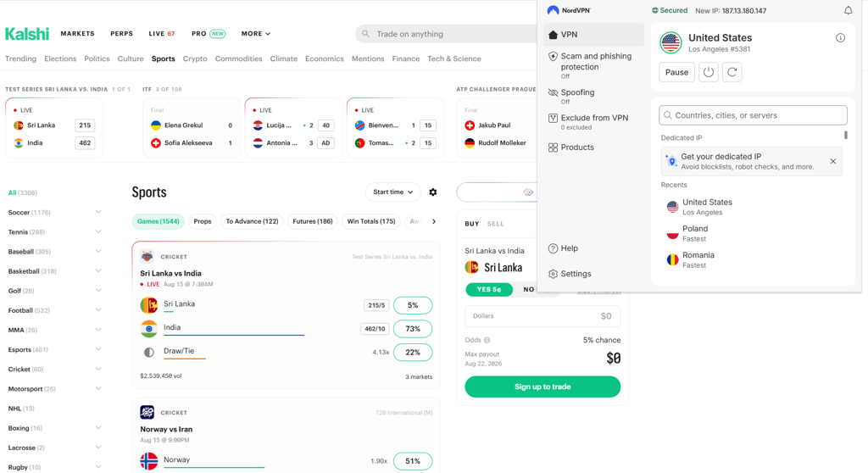Switch to BUY mode
This screenshot has height=473, width=868.
471,224
